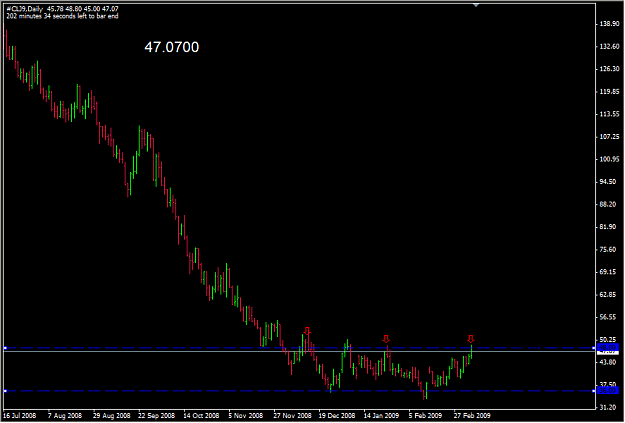Select the 36.00 line's right handle square
Viewport: 625px width, 423px height.
click(x=594, y=391)
